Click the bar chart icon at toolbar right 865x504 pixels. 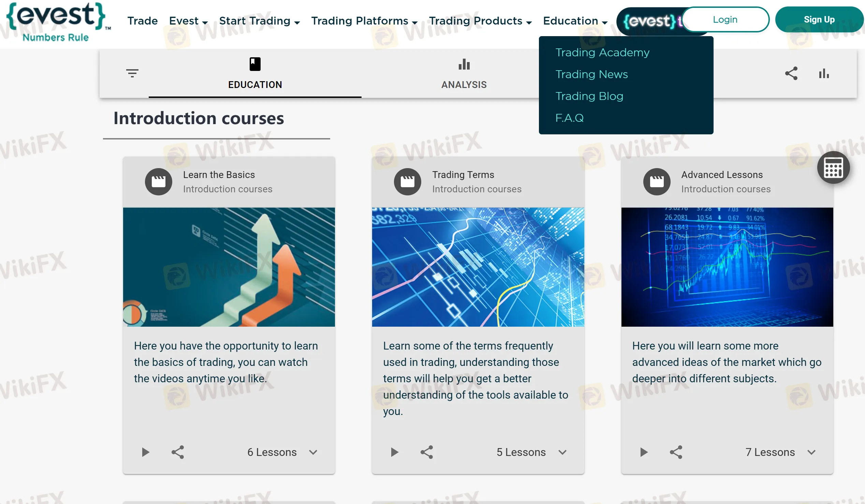click(824, 73)
